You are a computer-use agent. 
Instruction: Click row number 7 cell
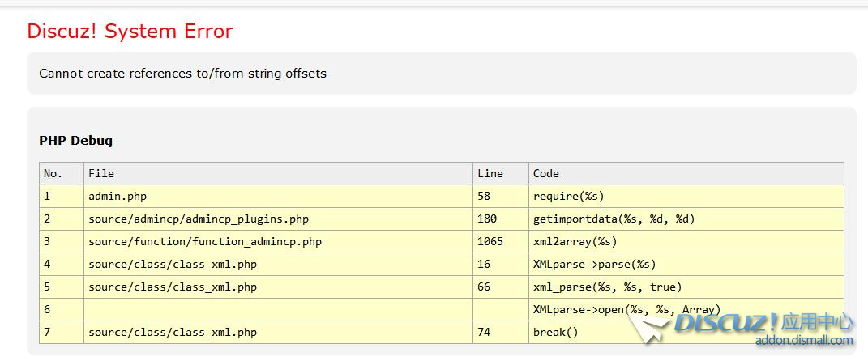point(62,332)
